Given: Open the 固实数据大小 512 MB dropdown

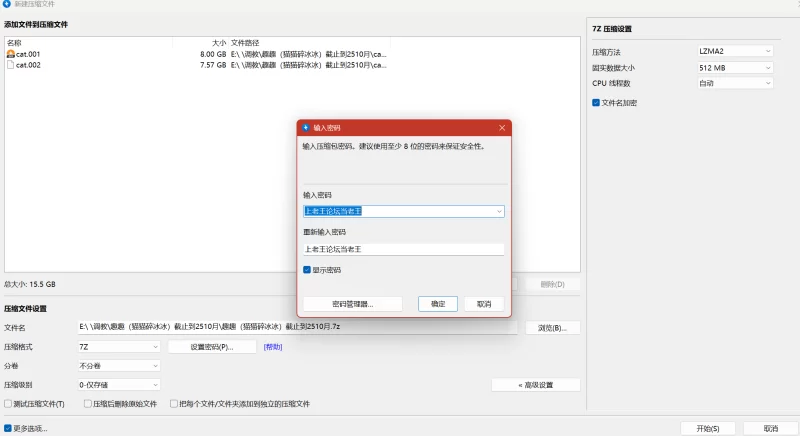Looking at the screenshot, I should (735, 67).
